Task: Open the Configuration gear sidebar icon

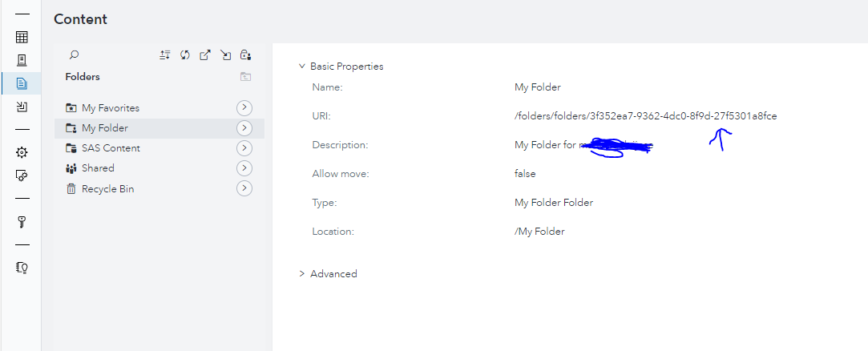Action: click(22, 152)
